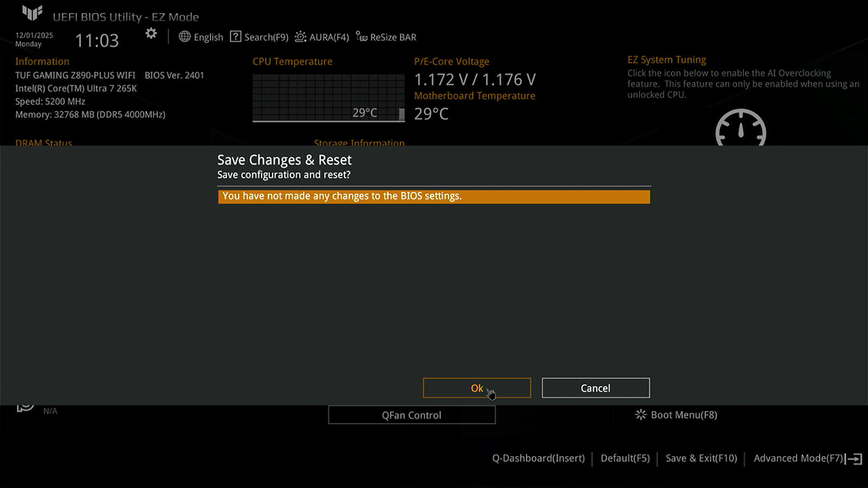Viewport: 868px width, 488px height.
Task: Open Boot Menu(F8) star icon
Action: 640,414
